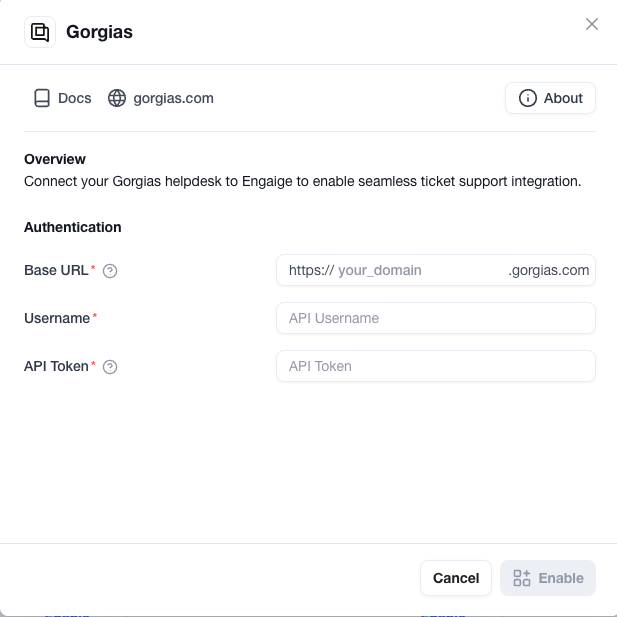Click the grid-plus icon on Enable

[x=522, y=578]
